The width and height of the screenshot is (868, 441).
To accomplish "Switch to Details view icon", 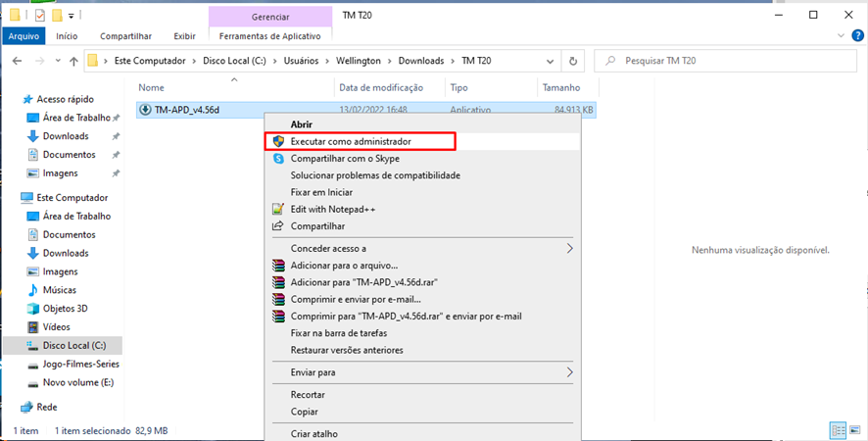I will tap(838, 430).
